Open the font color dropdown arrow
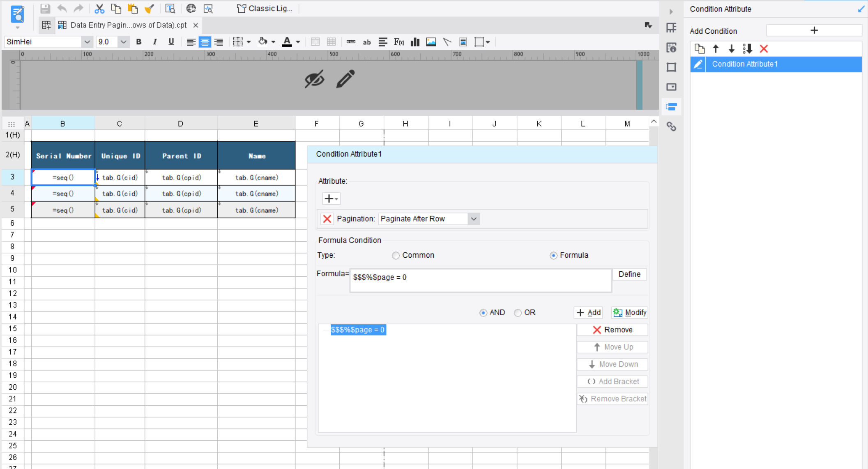 coord(298,42)
